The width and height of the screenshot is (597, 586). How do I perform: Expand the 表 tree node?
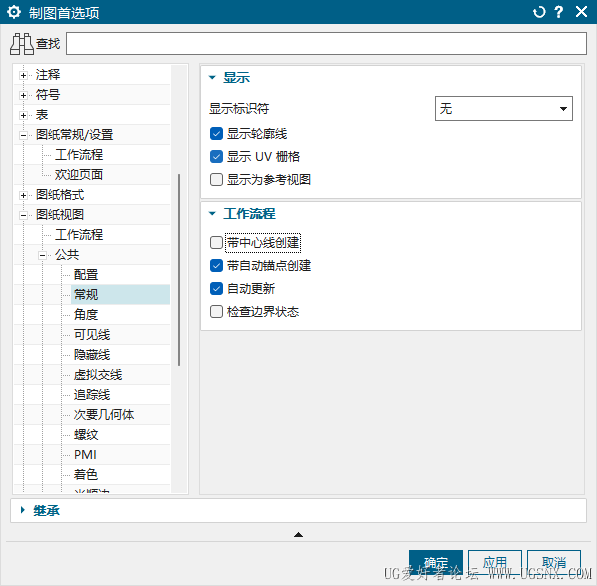tap(23, 115)
